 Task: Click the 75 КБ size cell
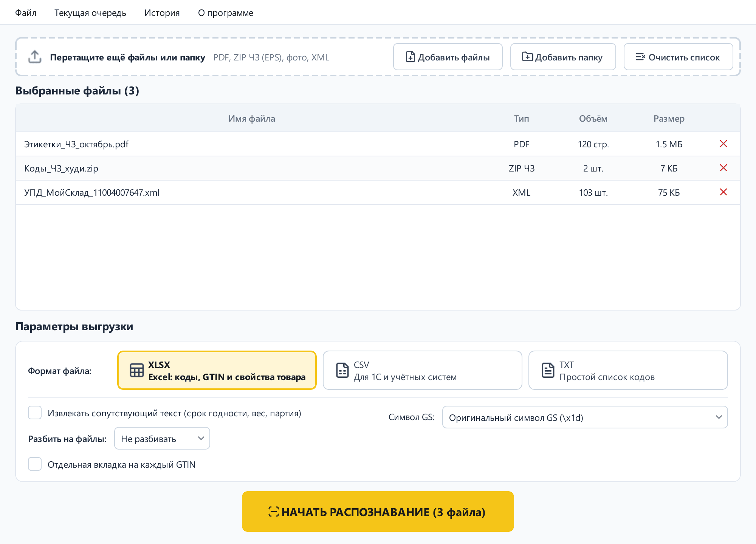coord(669,193)
